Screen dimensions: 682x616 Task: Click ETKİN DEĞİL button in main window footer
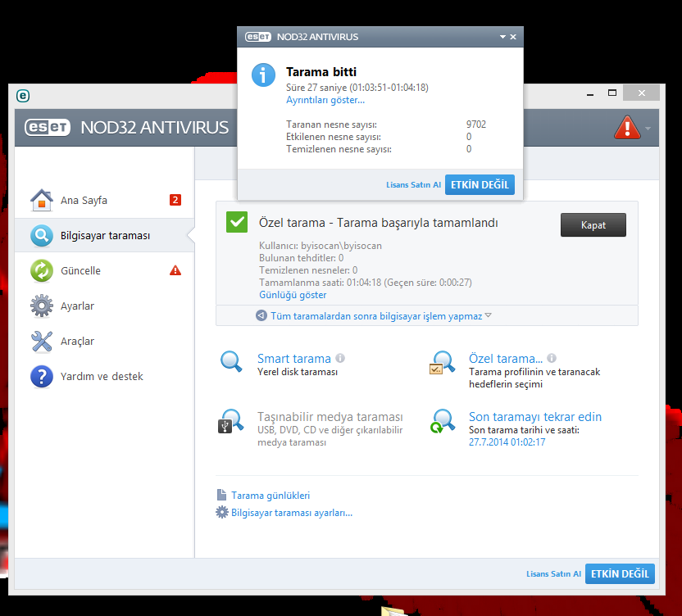point(620,574)
